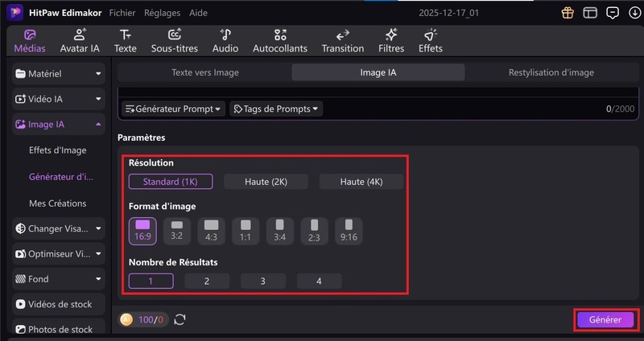Open the Avatar IA toolbar section

80,41
